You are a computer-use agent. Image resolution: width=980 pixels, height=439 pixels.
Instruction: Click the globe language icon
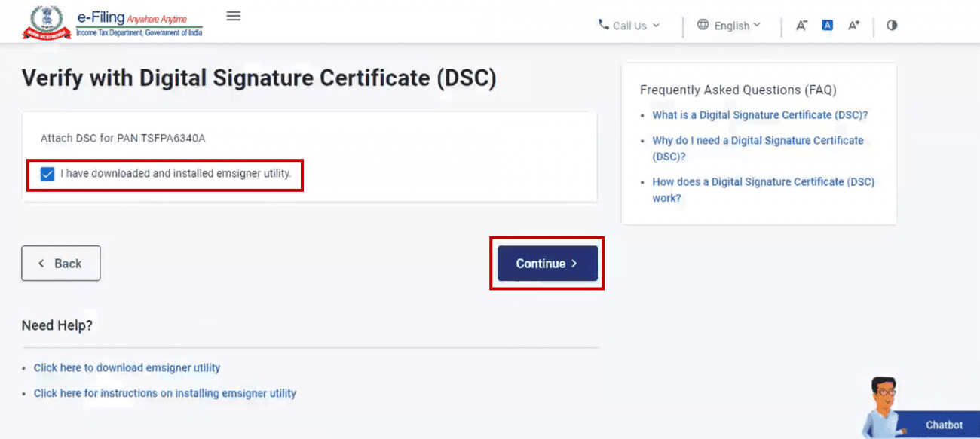pyautogui.click(x=703, y=25)
